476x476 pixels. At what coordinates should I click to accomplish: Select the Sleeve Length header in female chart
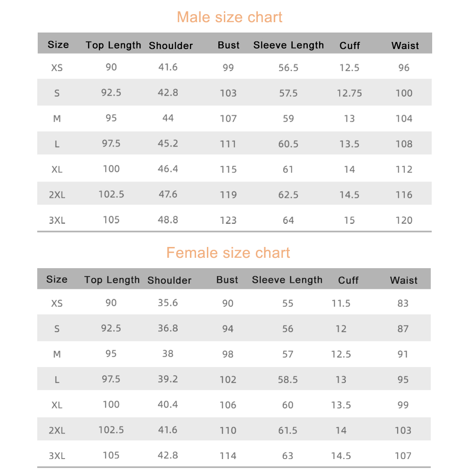click(287, 280)
